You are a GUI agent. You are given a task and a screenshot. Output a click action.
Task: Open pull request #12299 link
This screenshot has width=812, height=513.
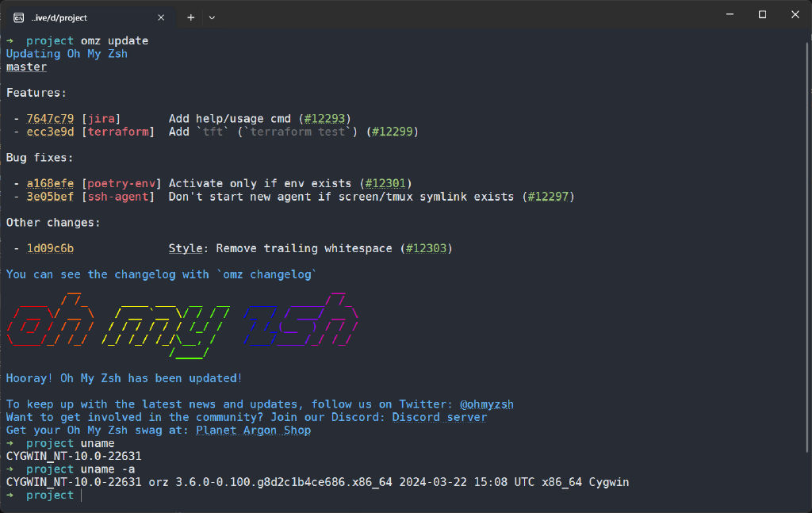392,132
